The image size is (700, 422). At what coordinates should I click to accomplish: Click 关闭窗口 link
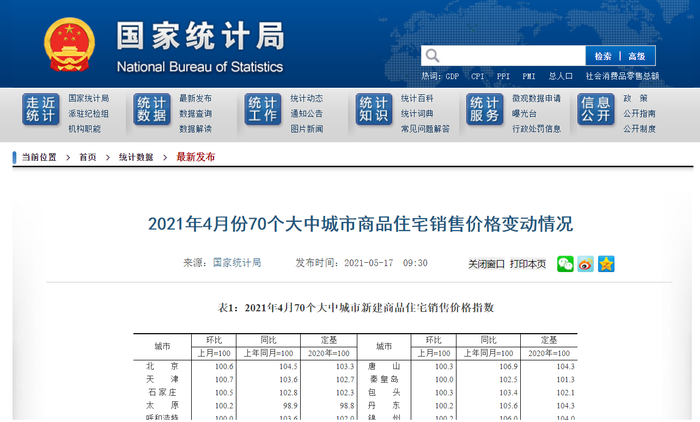(x=486, y=264)
